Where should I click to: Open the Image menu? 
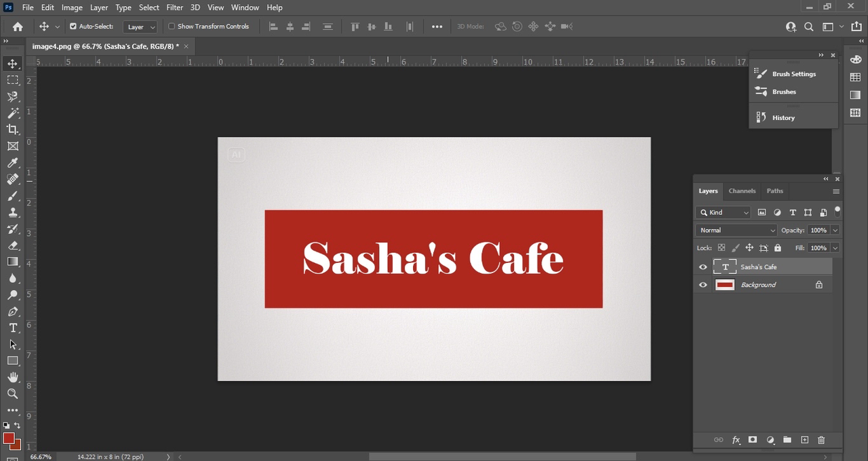tap(72, 7)
